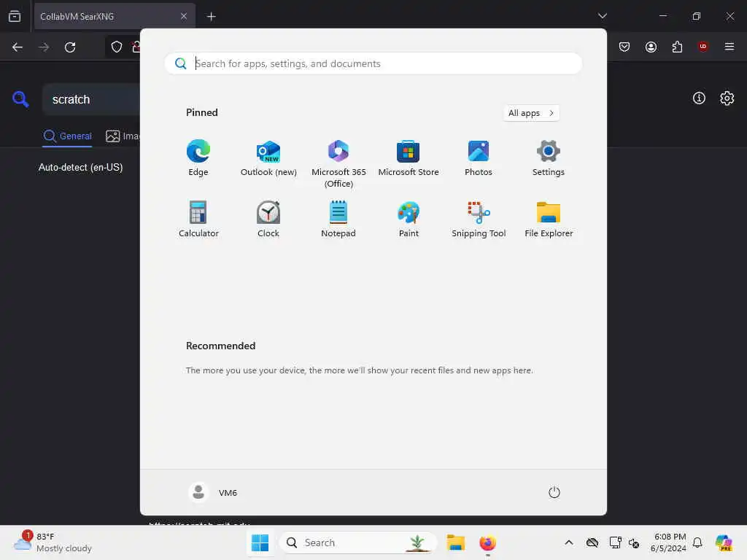Image resolution: width=747 pixels, height=560 pixels.
Task: Show hidden system tray icons
Action: pos(569,542)
